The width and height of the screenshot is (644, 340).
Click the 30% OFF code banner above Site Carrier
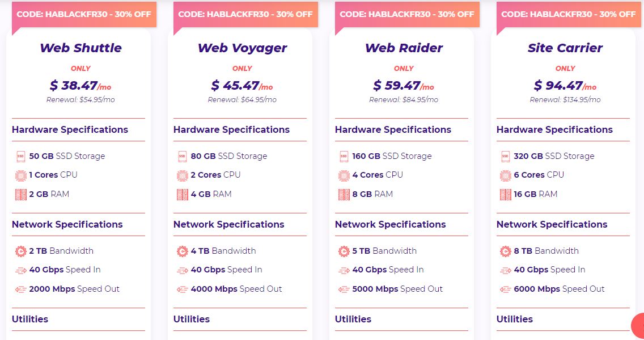click(x=569, y=14)
